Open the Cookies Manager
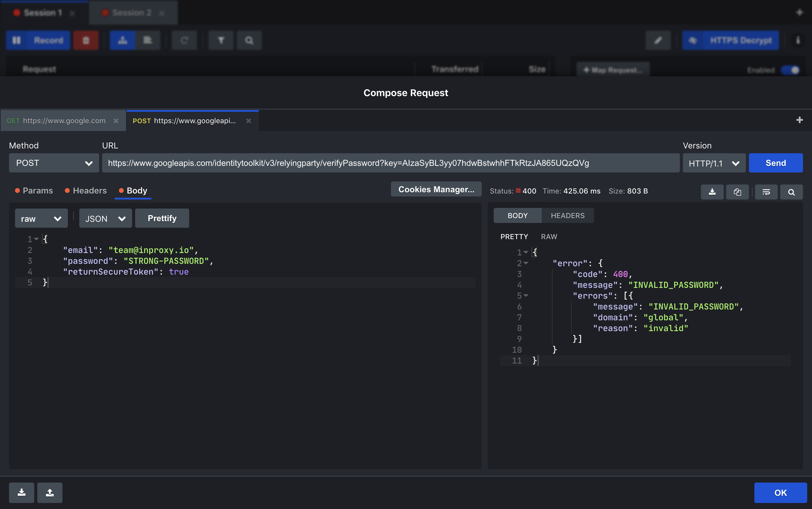This screenshot has width=812, height=509. (436, 189)
